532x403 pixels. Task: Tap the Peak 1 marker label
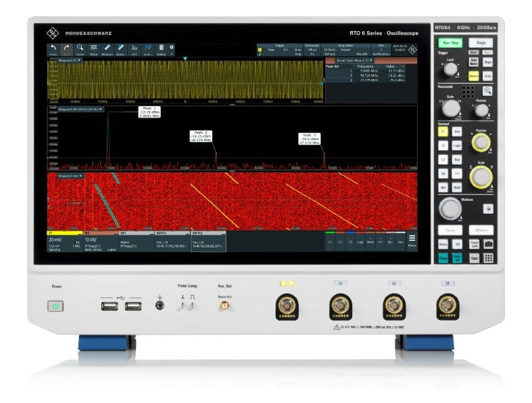pyautogui.click(x=149, y=112)
